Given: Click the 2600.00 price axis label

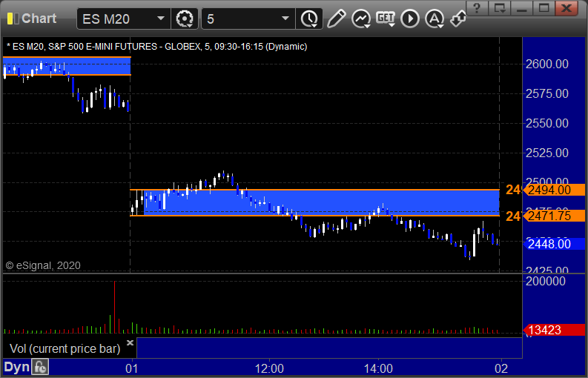Looking at the screenshot, I should click(x=547, y=64).
